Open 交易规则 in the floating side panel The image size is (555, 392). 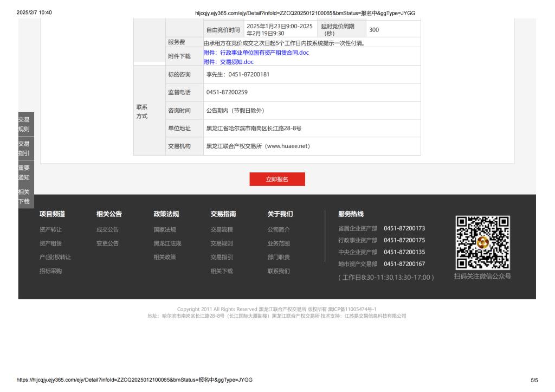coord(24,124)
